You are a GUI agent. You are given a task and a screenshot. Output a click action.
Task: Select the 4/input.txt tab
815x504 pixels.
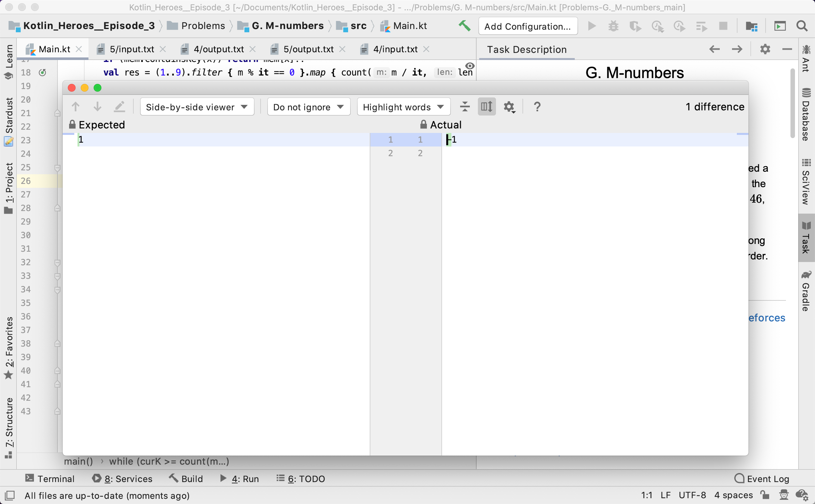coord(395,49)
